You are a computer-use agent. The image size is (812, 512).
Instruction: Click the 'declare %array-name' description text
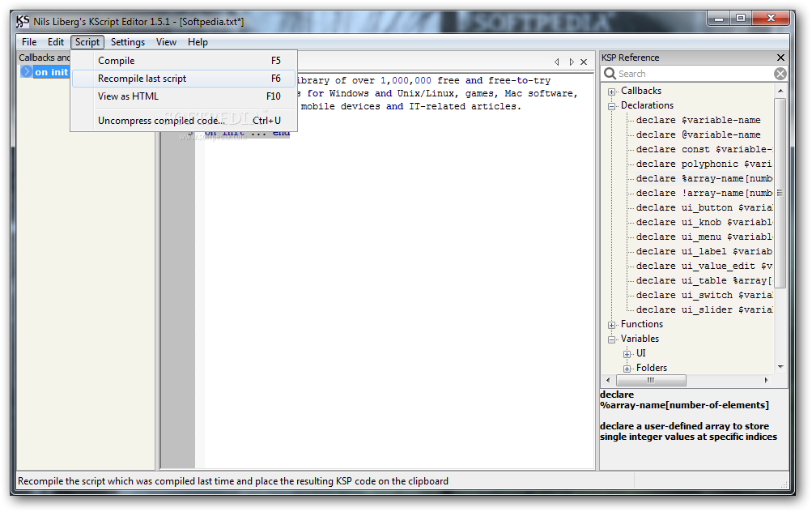click(688, 432)
